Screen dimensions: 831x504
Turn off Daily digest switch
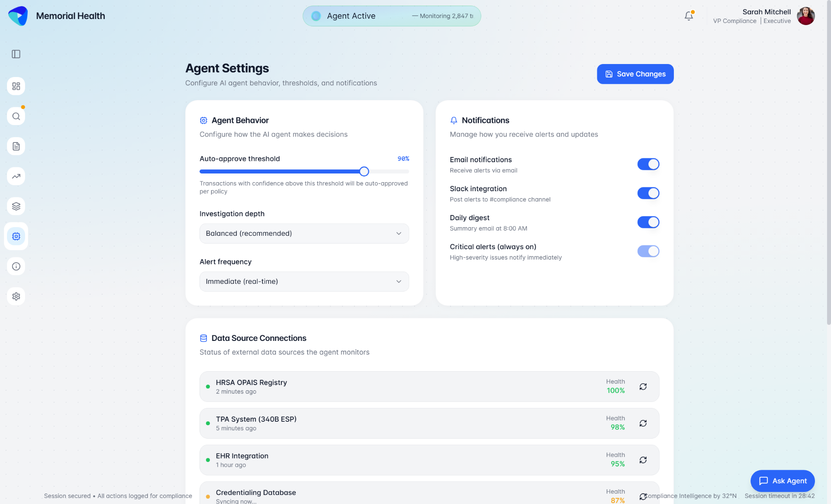(648, 222)
